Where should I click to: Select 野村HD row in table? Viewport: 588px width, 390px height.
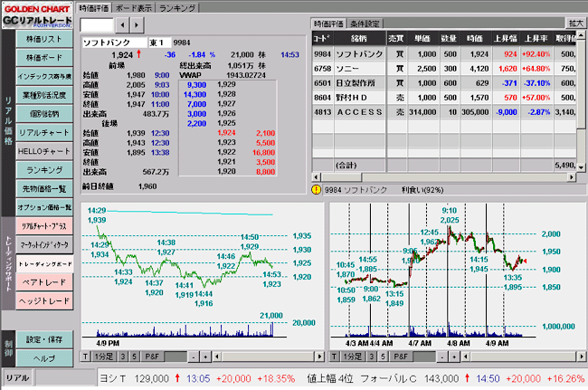pyautogui.click(x=444, y=98)
